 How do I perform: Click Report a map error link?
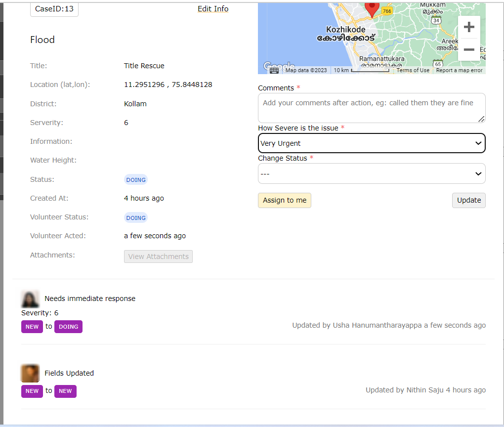pyautogui.click(x=459, y=70)
